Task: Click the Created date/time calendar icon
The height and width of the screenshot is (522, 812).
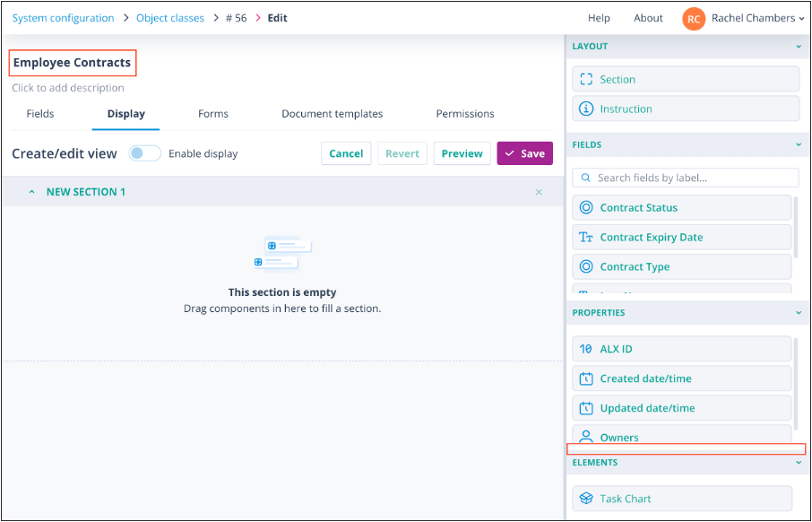Action: (x=585, y=378)
